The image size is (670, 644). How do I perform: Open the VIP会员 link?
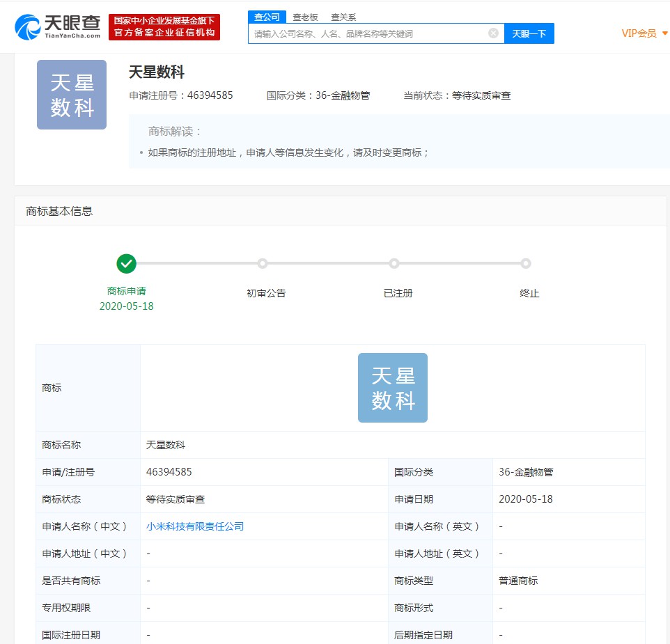(639, 33)
